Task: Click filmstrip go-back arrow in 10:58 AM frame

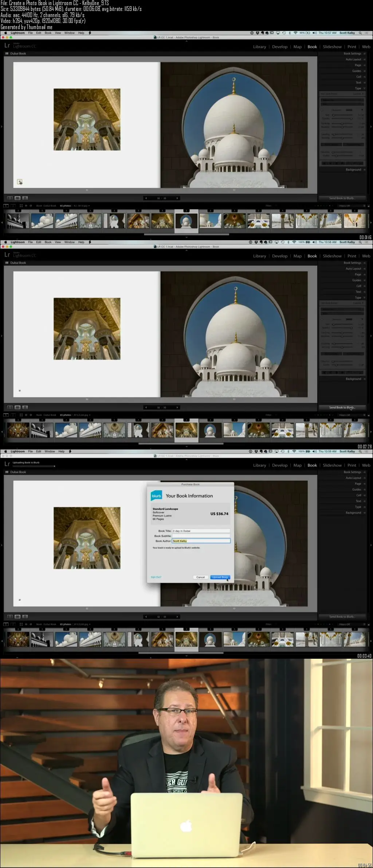Action: tap(26, 415)
